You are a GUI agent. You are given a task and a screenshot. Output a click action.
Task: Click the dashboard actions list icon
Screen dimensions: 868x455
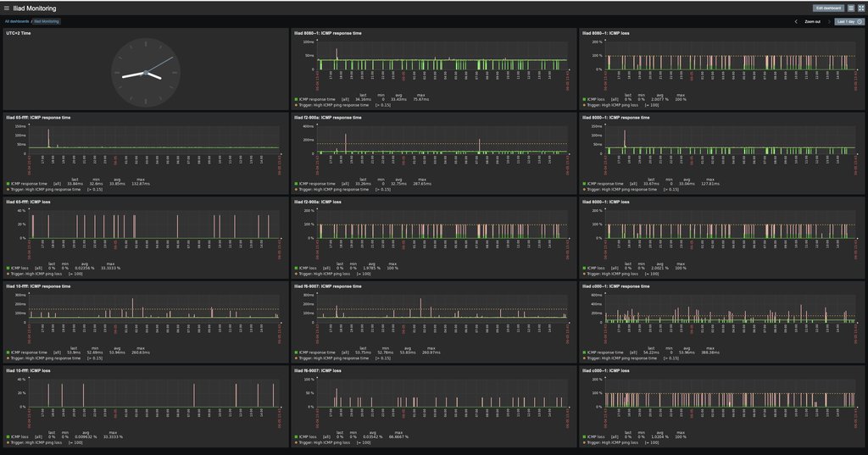[851, 8]
